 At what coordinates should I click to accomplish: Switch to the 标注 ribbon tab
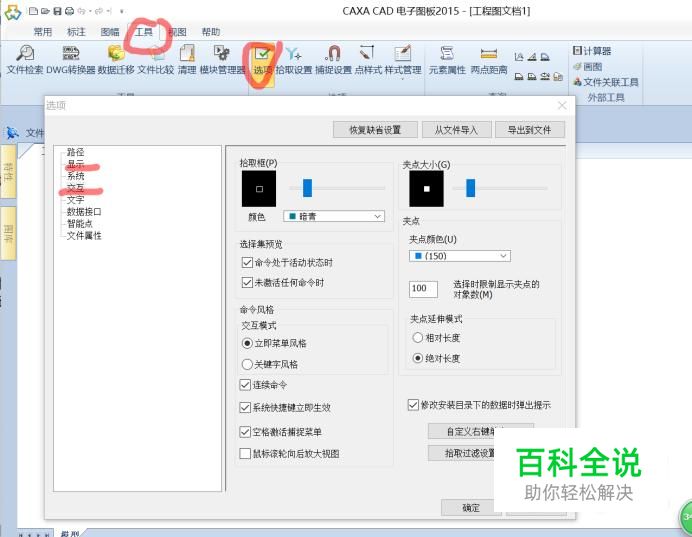[x=76, y=32]
